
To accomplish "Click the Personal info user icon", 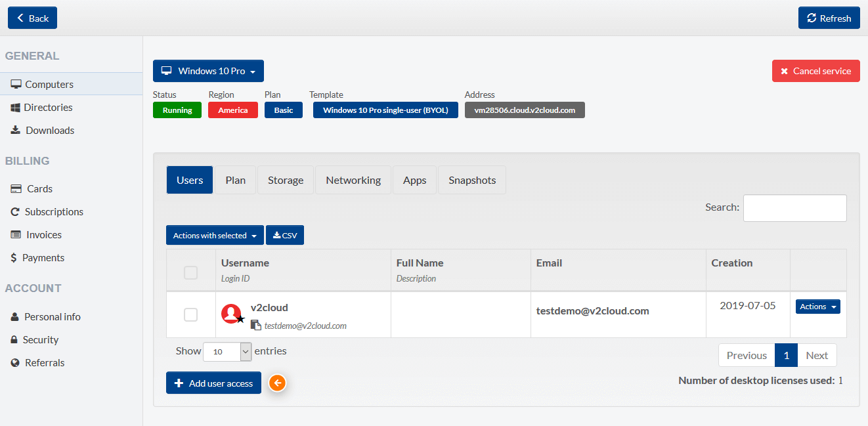I will [15, 316].
